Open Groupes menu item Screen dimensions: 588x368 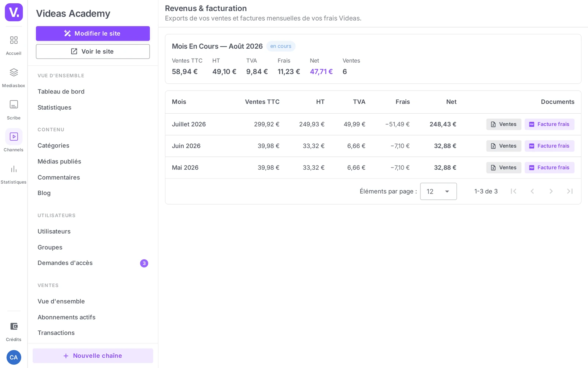coord(50,247)
